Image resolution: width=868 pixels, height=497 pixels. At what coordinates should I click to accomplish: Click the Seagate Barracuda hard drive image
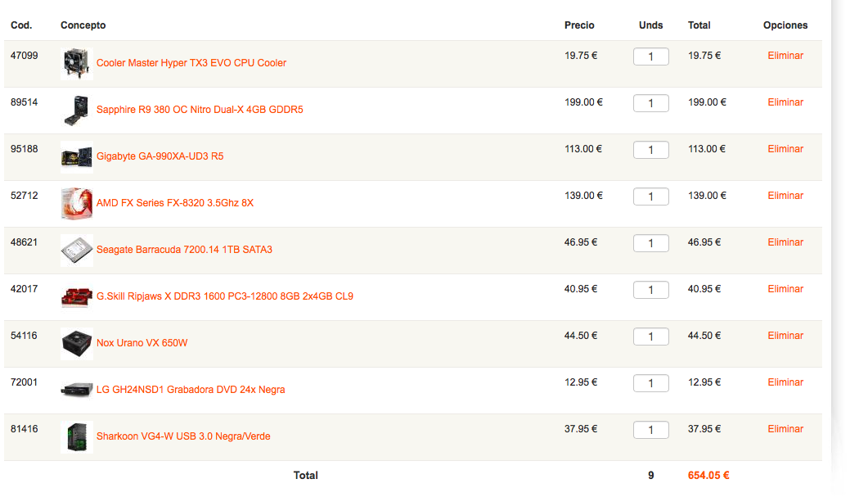pos(76,250)
